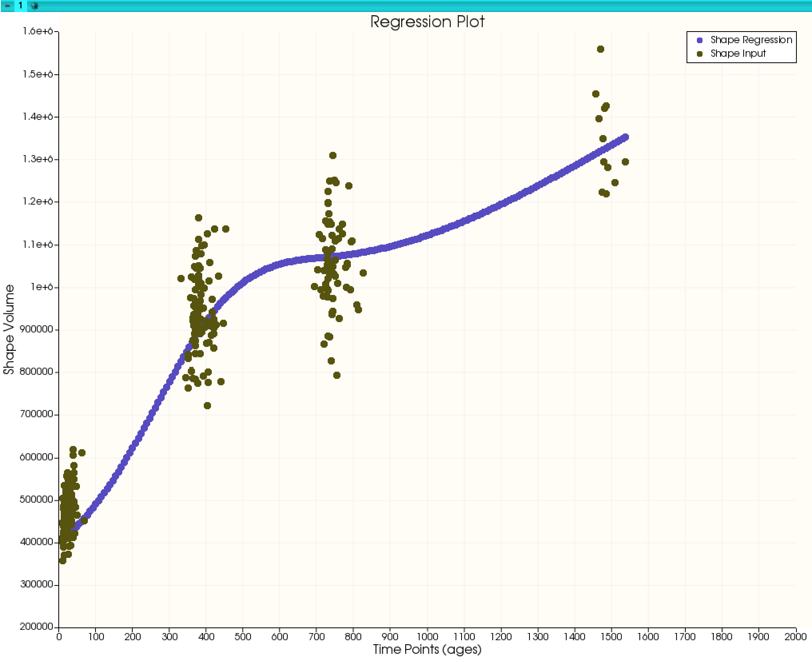Click the last regression curve point near 1540
The height and width of the screenshot is (661, 812).
(625, 137)
